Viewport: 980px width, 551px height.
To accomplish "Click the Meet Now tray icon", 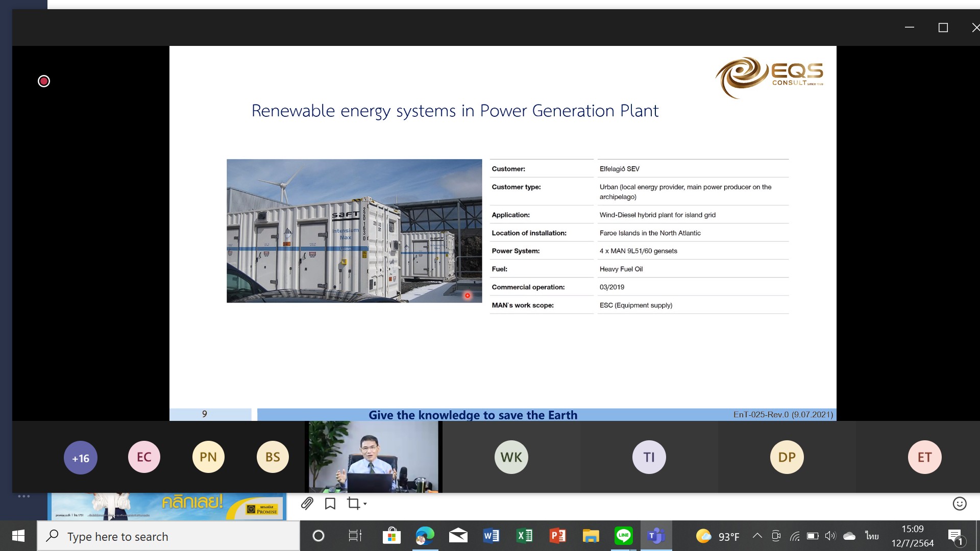I will point(776,536).
